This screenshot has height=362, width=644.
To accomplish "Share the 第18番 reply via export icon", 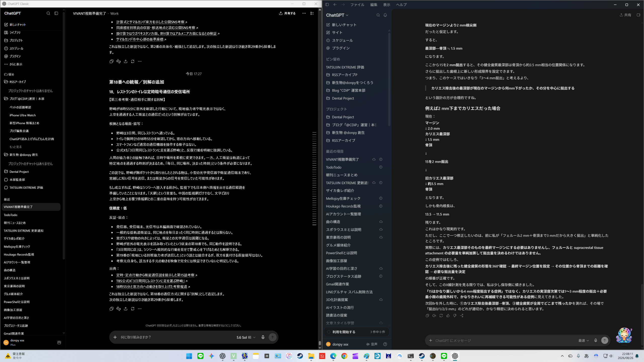I will 126,309.
